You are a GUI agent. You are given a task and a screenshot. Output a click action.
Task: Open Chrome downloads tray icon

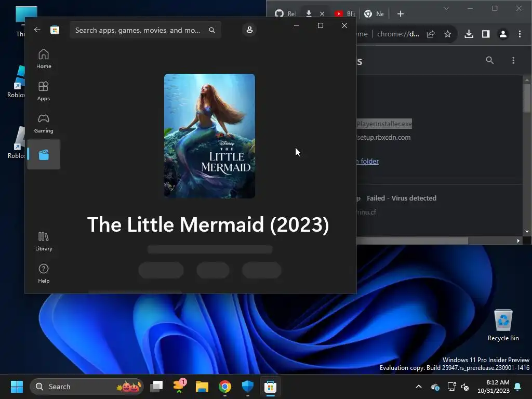[469, 34]
